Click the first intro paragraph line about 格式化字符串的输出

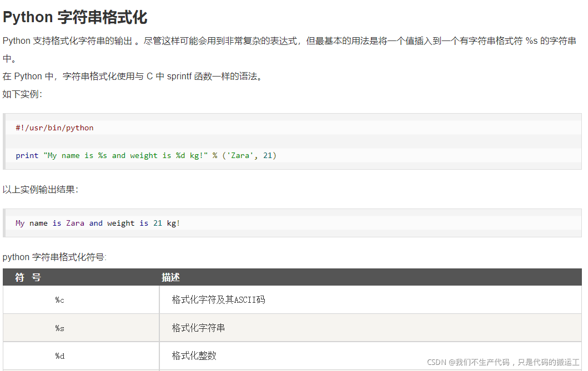289,41
